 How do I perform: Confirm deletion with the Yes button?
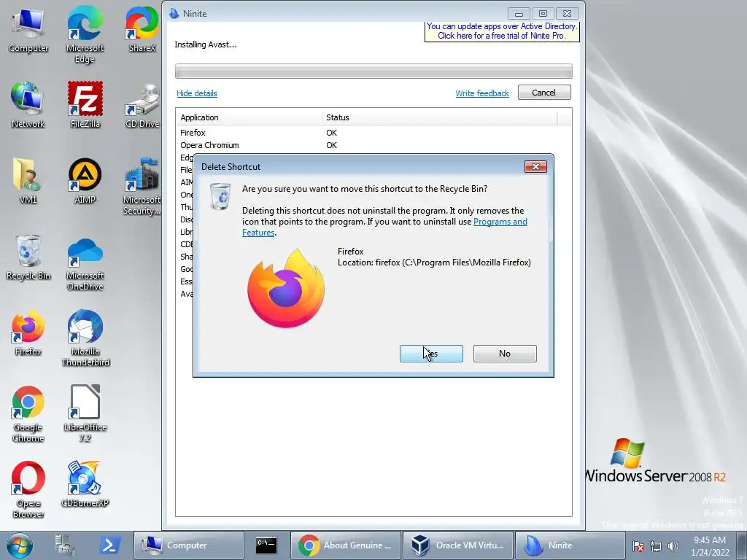click(x=431, y=354)
